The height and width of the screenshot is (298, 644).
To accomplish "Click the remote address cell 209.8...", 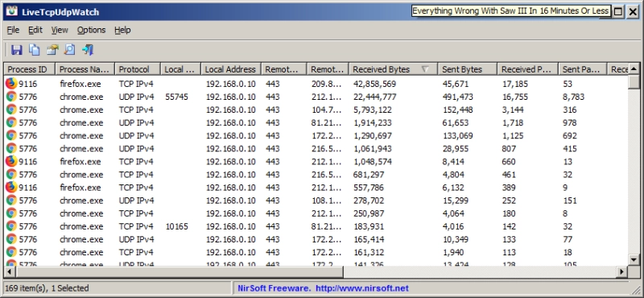I will point(326,84).
